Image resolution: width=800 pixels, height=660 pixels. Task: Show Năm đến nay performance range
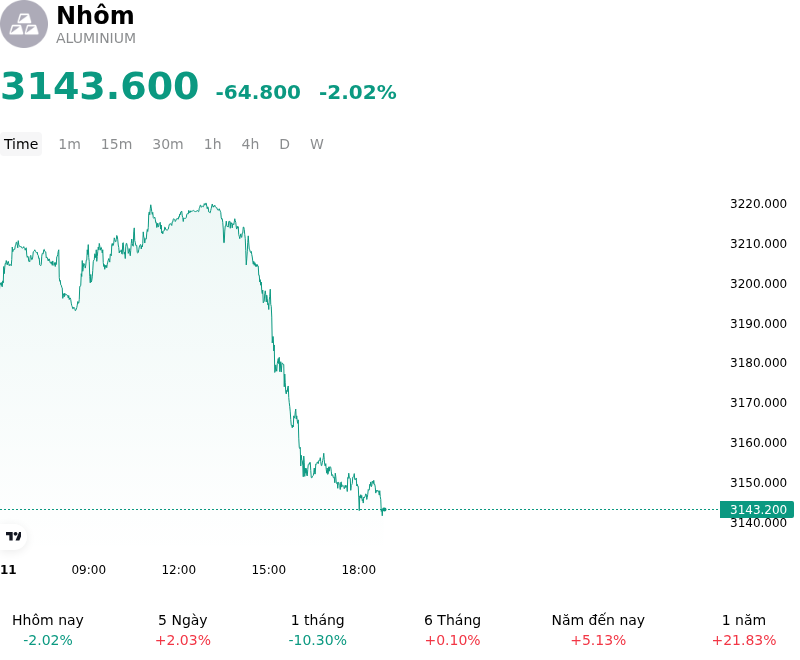coord(598,630)
